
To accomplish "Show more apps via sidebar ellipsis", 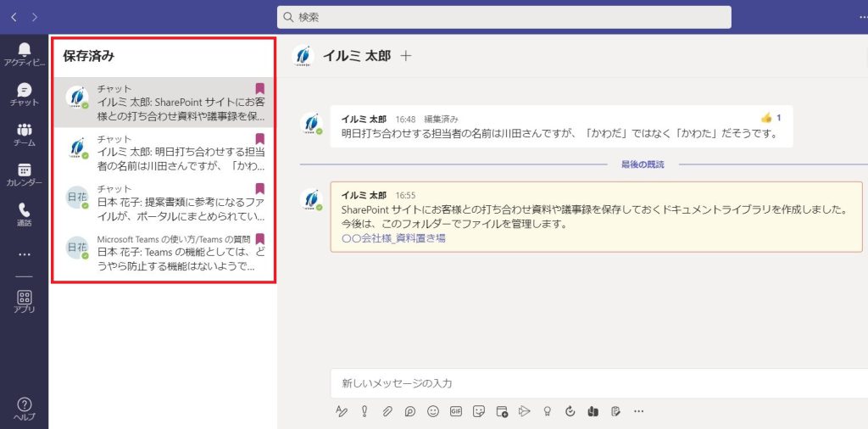I will click(x=25, y=254).
